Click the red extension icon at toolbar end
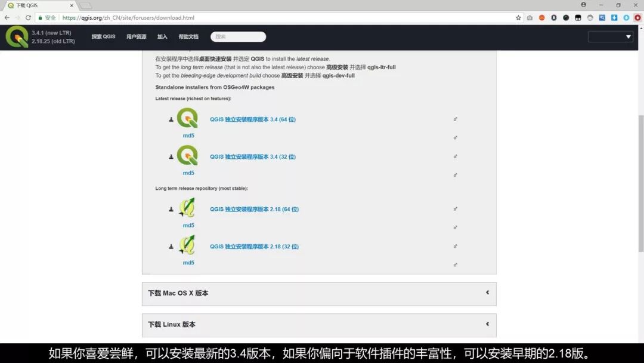The width and height of the screenshot is (644, 363). (x=637, y=18)
